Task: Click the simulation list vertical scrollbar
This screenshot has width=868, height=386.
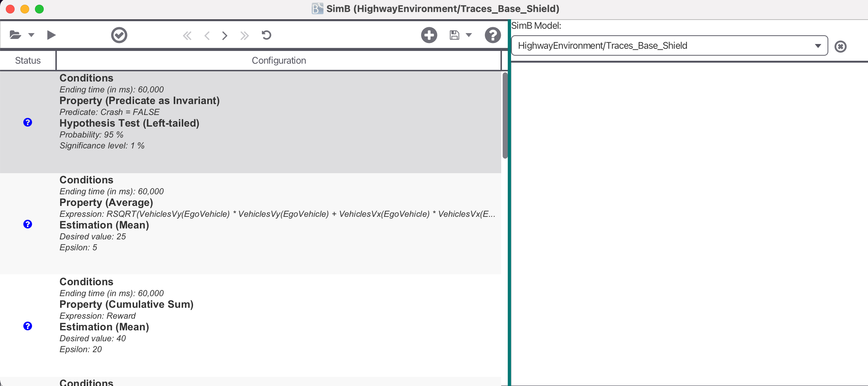Action: click(505, 116)
